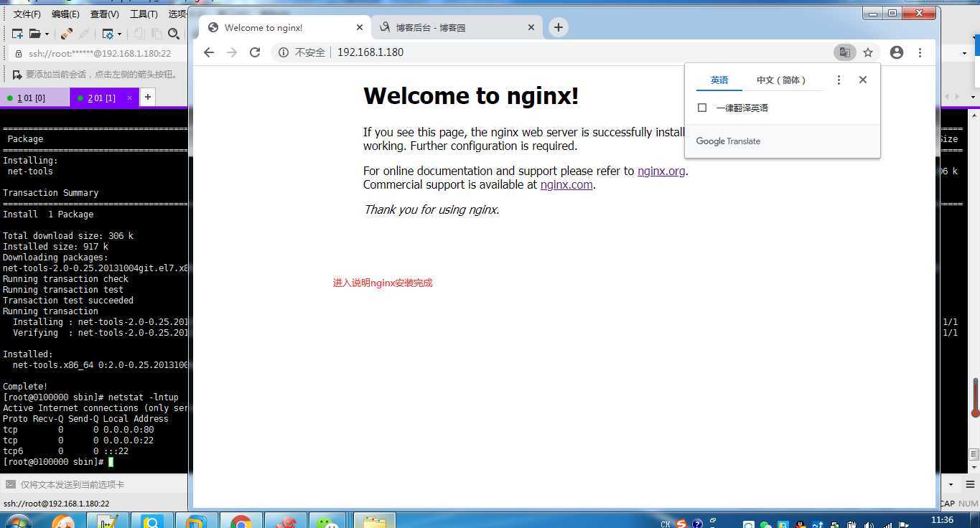Go back in Chrome

pyautogui.click(x=209, y=52)
